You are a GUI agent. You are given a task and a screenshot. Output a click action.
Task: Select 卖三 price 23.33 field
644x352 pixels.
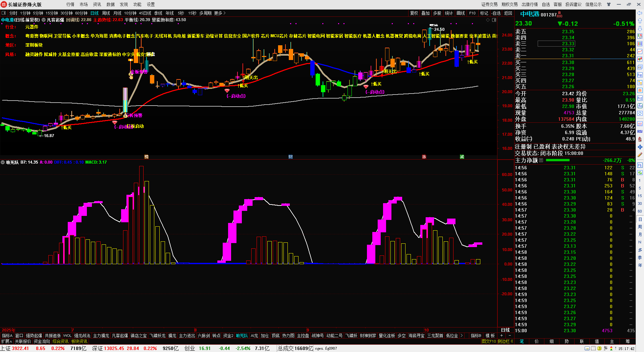tap(556, 44)
